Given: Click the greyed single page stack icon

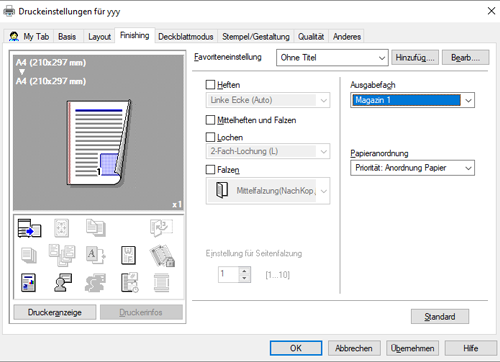Looking at the screenshot, I should pos(29,255).
